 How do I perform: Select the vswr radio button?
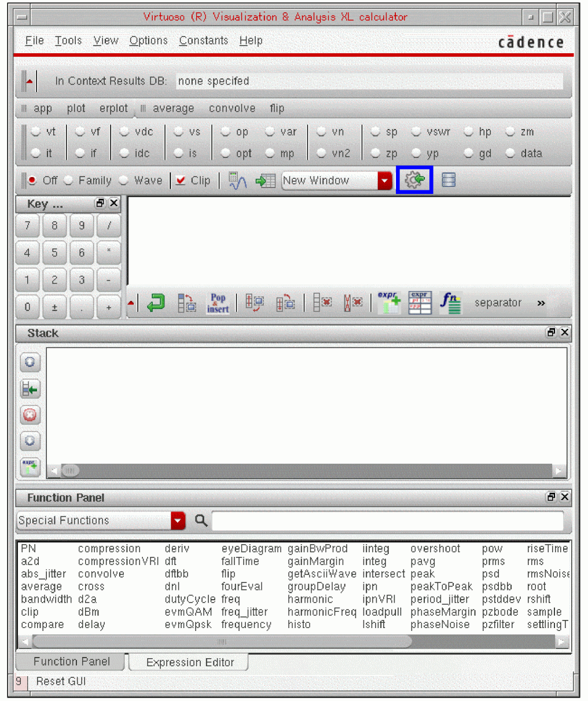coord(416,132)
